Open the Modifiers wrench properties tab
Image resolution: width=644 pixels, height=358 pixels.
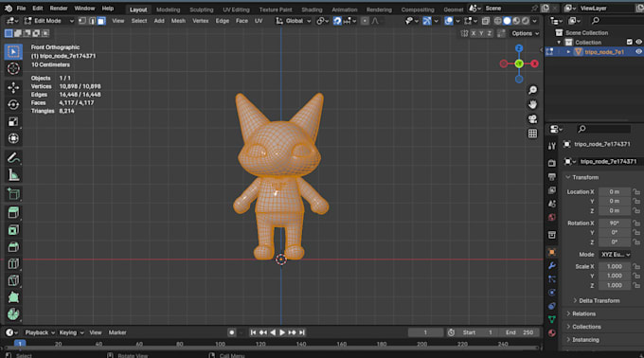click(551, 265)
